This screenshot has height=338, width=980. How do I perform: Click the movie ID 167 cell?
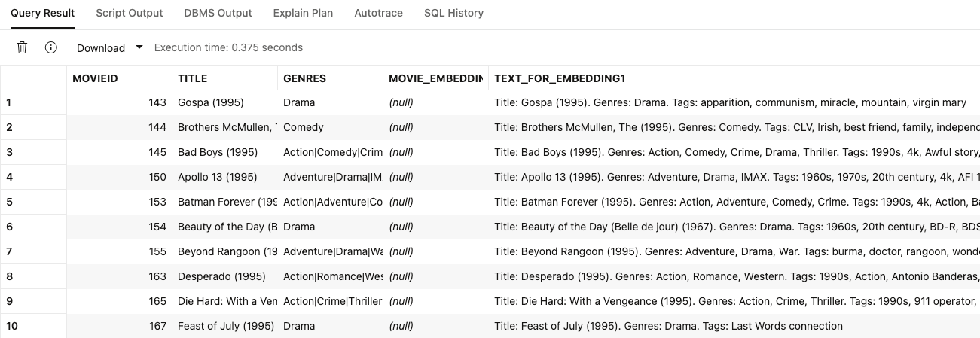157,326
